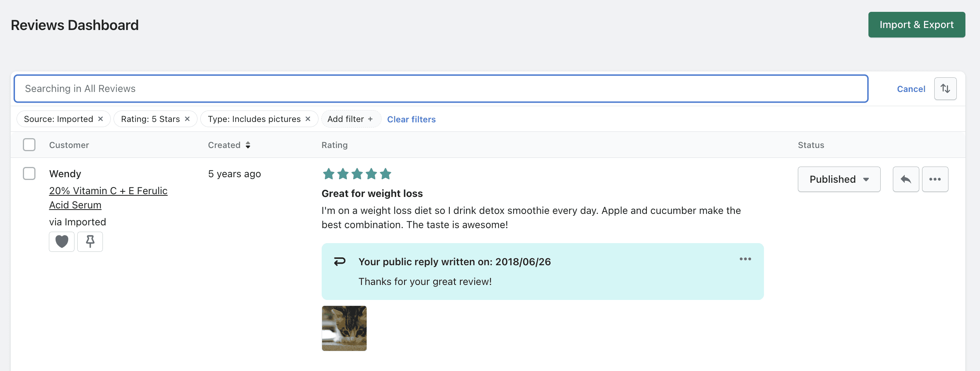Click the sort arrows button next to Cancel
Viewport: 980px width, 371px height.
pos(945,88)
